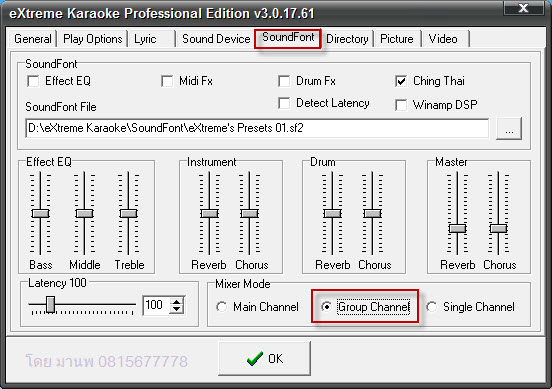Viewport: 552px width, 389px height.
Task: Select Main Channel mixer mode
Action: click(x=222, y=307)
